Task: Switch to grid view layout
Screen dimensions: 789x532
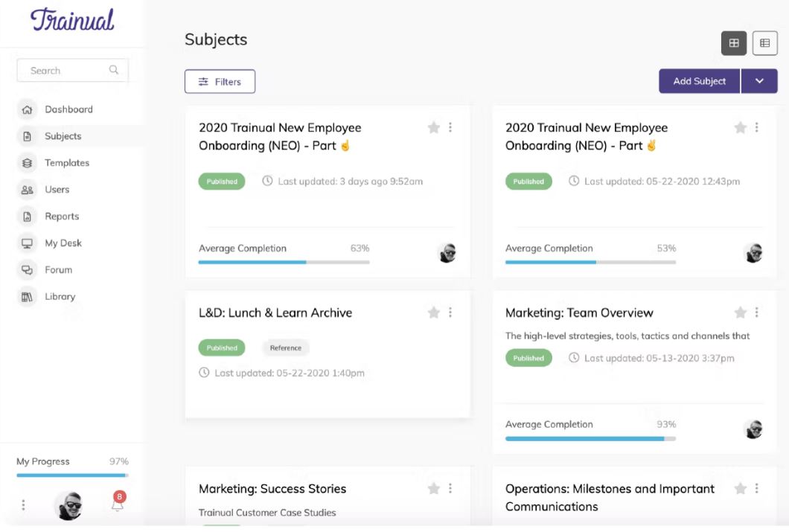Action: (x=734, y=43)
